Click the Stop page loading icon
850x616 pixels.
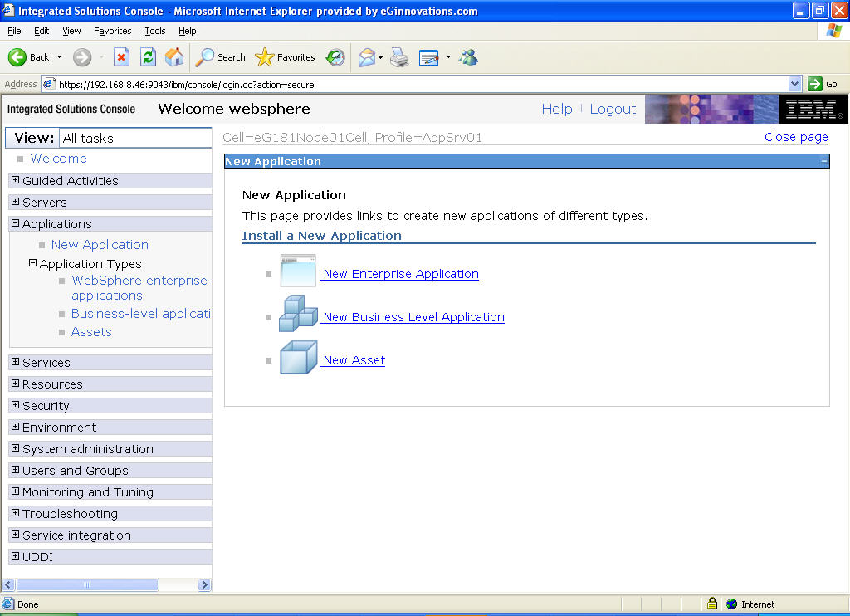point(121,57)
